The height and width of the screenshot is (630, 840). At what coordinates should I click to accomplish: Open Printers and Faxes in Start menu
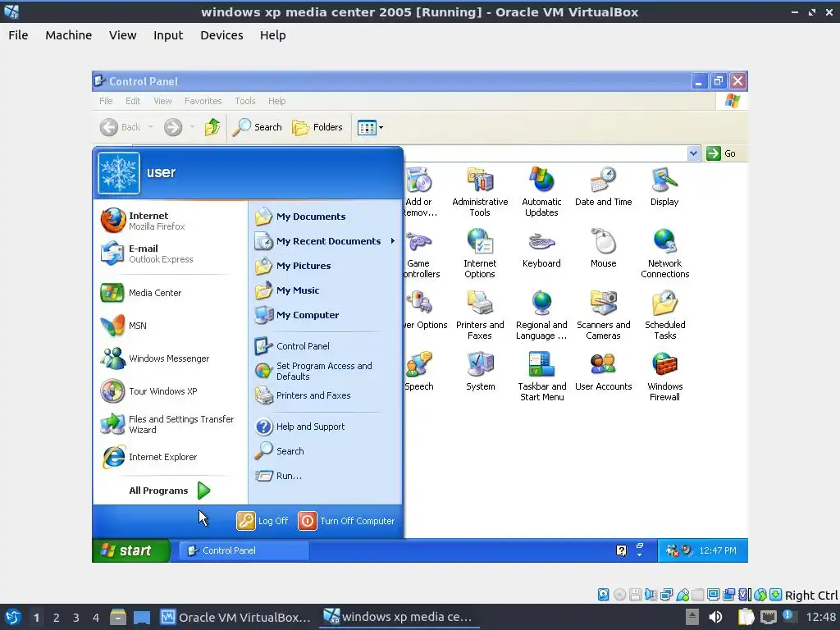tap(325, 395)
